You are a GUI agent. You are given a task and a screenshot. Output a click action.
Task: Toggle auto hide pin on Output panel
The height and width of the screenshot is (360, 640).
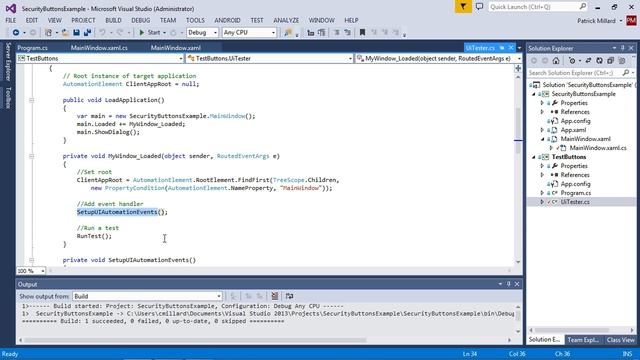(x=509, y=284)
